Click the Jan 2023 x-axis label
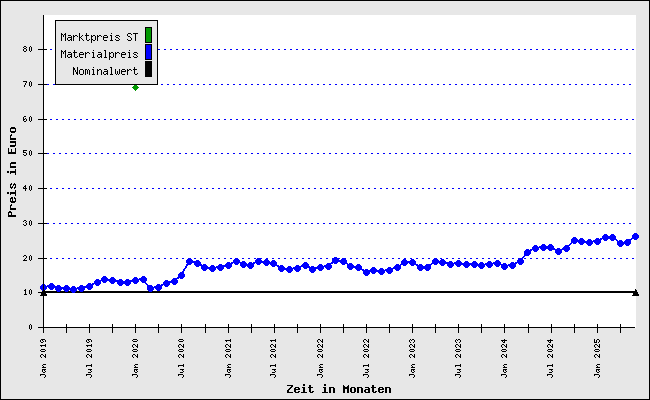The height and width of the screenshot is (400, 650). click(412, 358)
